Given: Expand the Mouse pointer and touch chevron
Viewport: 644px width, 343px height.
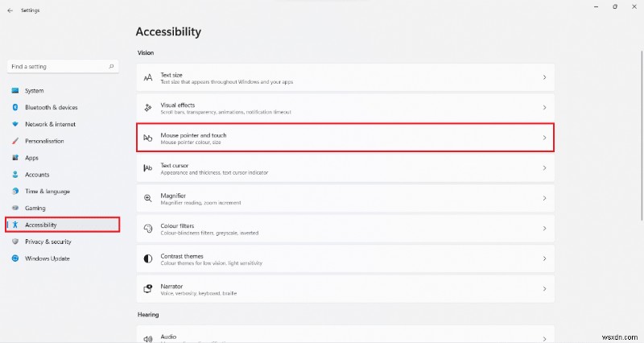Looking at the screenshot, I should (x=544, y=138).
